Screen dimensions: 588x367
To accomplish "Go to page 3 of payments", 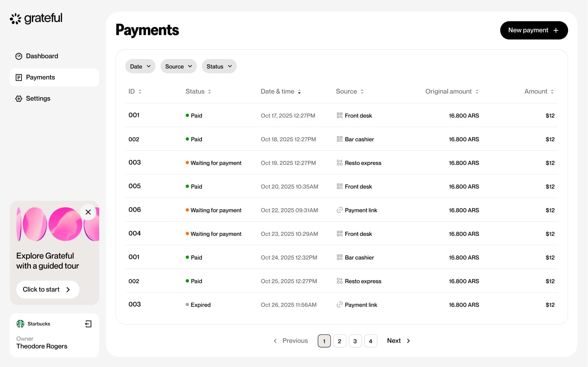I will pyautogui.click(x=355, y=341).
